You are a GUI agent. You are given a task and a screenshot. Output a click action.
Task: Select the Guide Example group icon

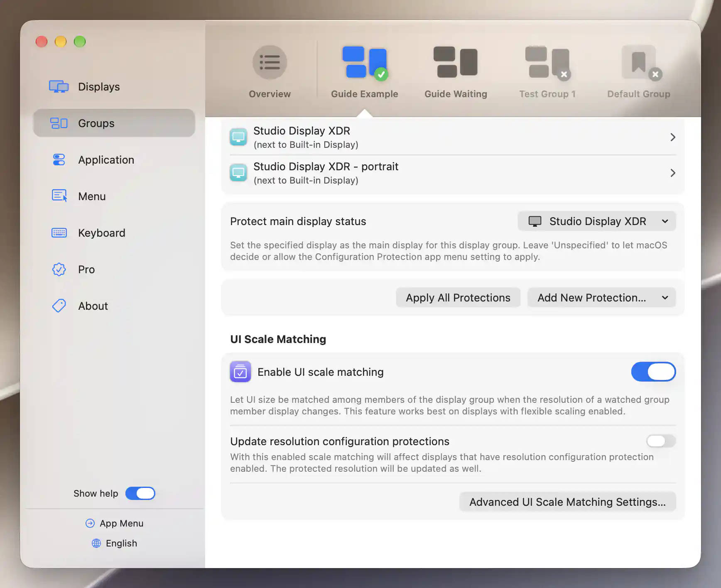click(365, 63)
